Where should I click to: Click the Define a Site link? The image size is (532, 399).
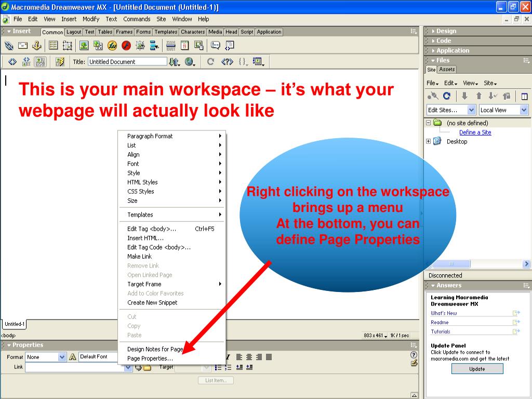475,132
